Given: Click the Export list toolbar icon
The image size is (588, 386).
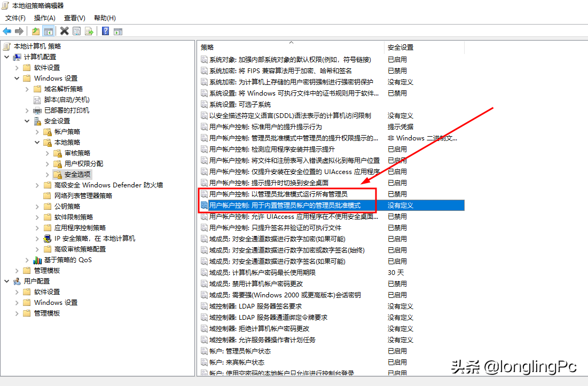Looking at the screenshot, I should (x=89, y=31).
